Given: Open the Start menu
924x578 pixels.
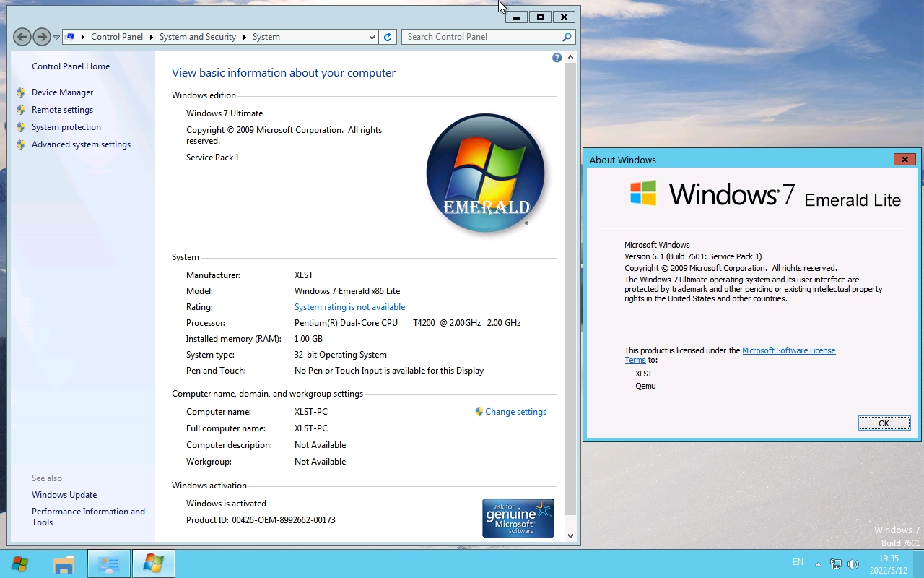Looking at the screenshot, I should 20,564.
